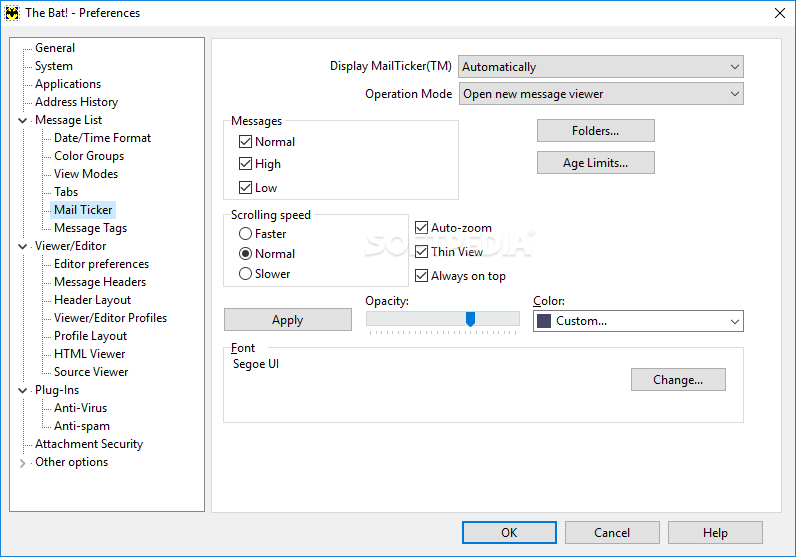Click the Opacity slider handle
The image size is (796, 557).
470,319
